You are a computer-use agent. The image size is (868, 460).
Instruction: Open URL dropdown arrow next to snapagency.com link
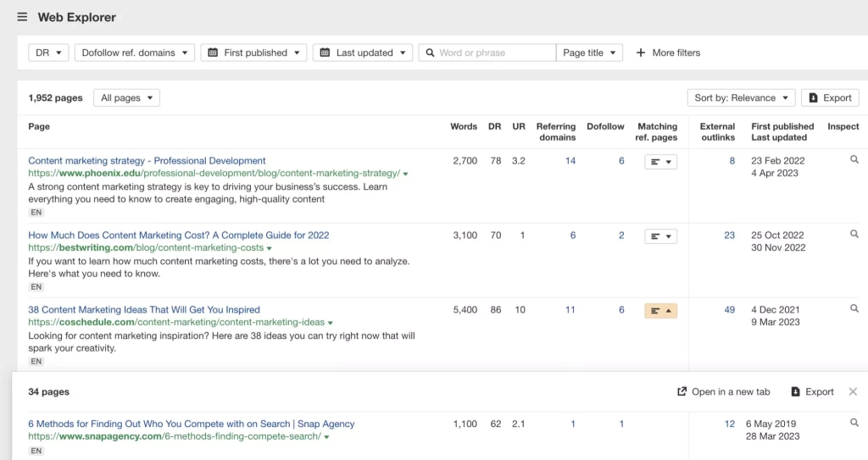[x=326, y=437]
